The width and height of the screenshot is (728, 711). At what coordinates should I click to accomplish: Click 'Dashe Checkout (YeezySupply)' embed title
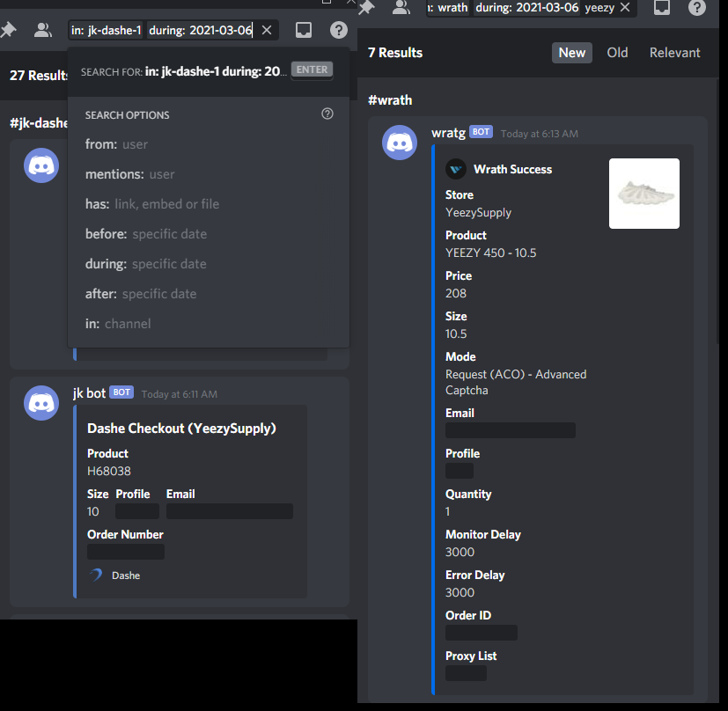point(181,429)
